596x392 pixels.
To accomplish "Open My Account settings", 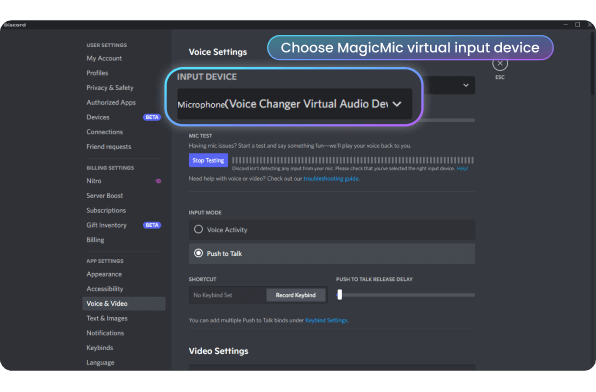I will pos(104,58).
